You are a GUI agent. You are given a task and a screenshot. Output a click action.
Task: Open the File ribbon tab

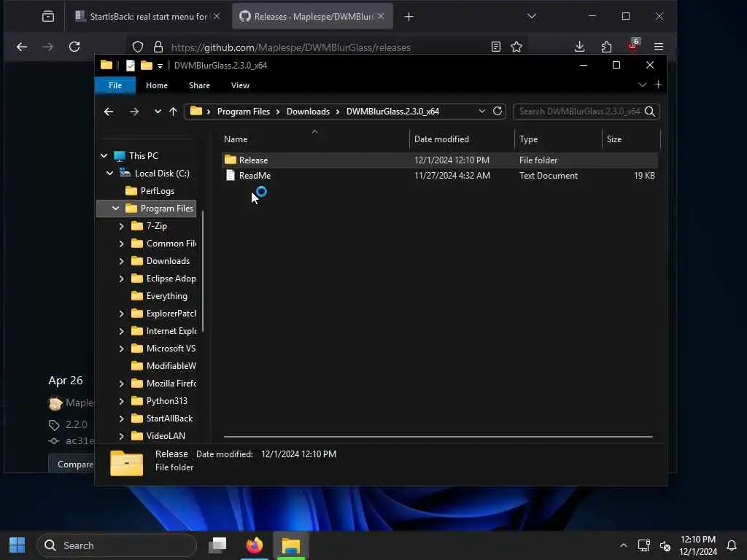pyautogui.click(x=115, y=85)
